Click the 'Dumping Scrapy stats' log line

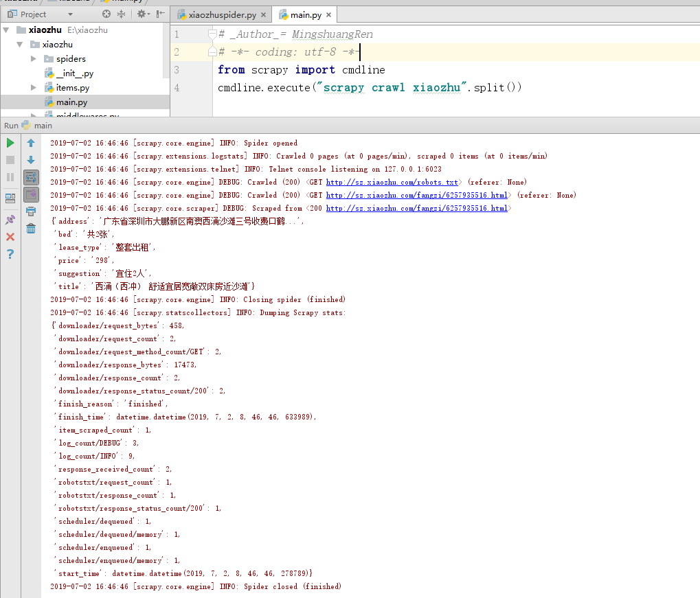point(199,312)
